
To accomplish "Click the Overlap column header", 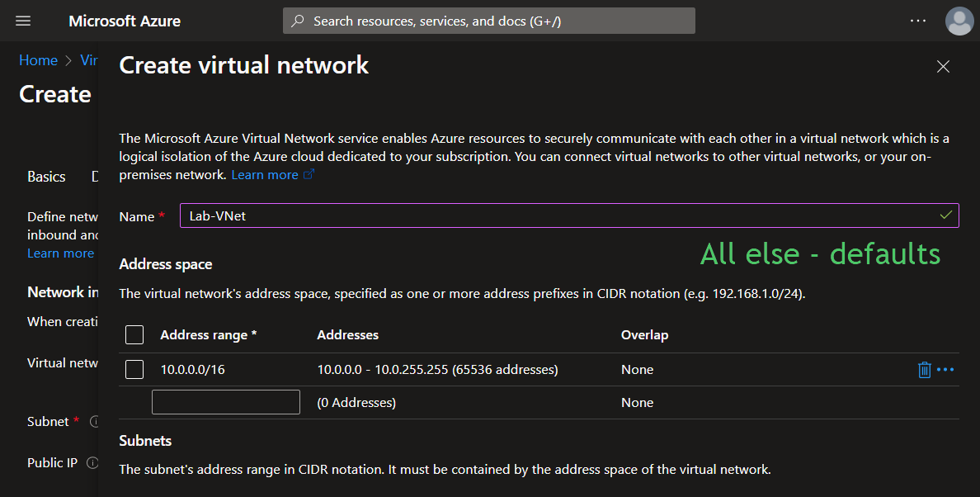I will click(x=644, y=335).
